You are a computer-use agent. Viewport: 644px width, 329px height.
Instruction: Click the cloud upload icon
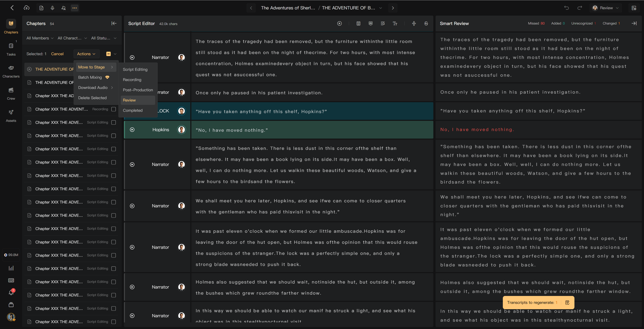click(26, 8)
